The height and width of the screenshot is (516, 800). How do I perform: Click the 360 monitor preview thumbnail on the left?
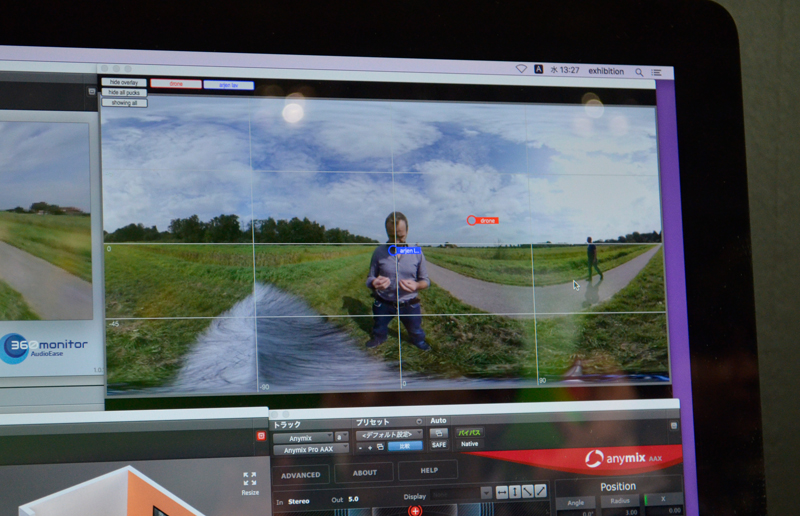pos(46,221)
